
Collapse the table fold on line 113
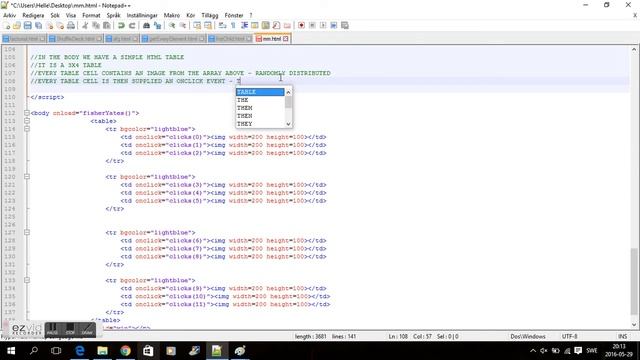27,121
